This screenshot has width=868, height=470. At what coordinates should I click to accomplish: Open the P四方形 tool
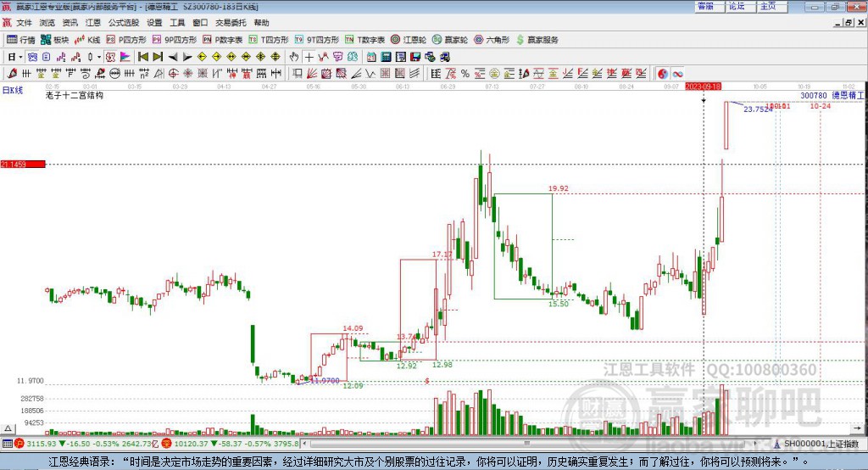click(126, 40)
